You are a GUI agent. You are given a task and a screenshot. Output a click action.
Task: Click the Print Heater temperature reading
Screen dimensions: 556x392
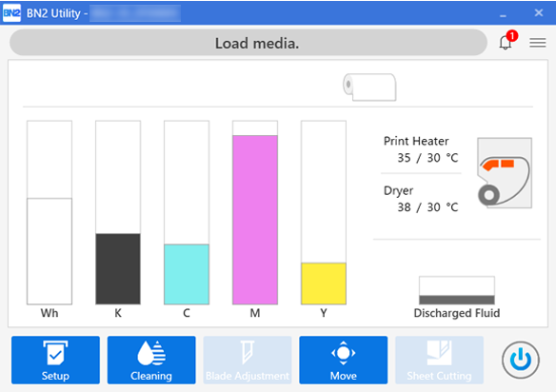[x=427, y=157]
